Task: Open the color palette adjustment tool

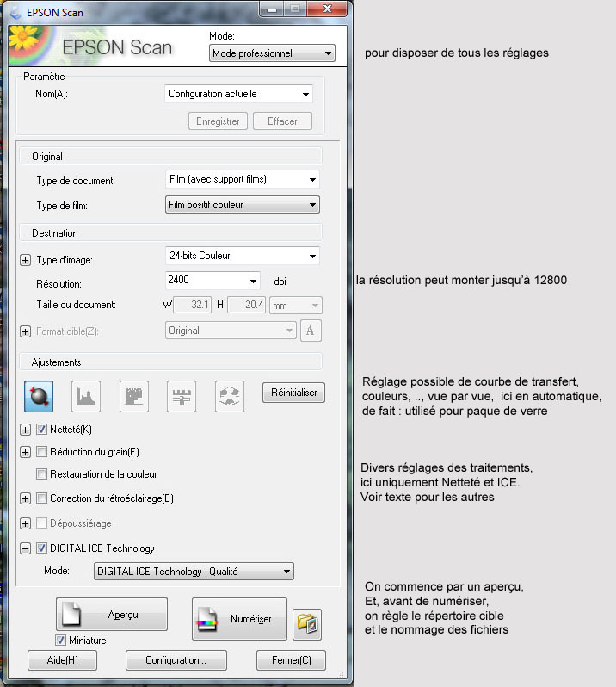Action: point(229,395)
